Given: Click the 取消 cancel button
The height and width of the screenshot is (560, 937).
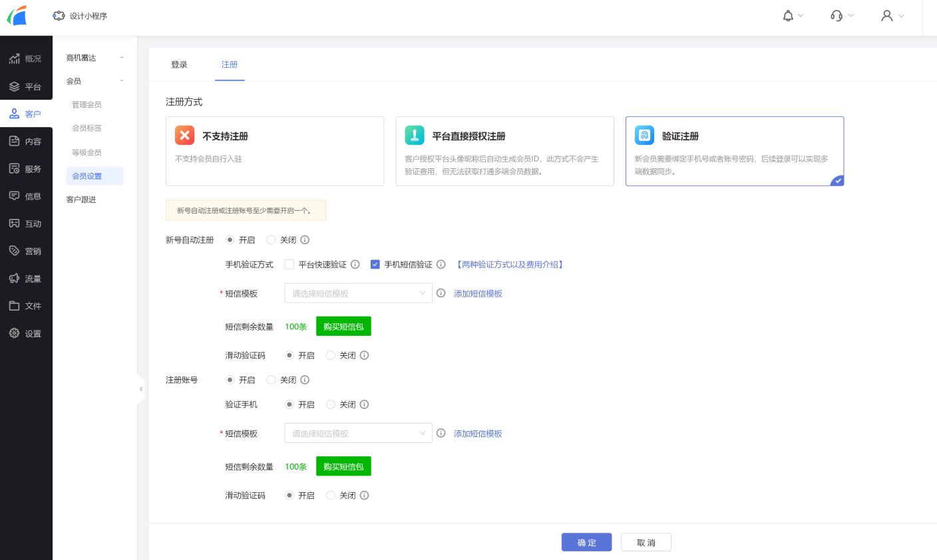Looking at the screenshot, I should [646, 542].
